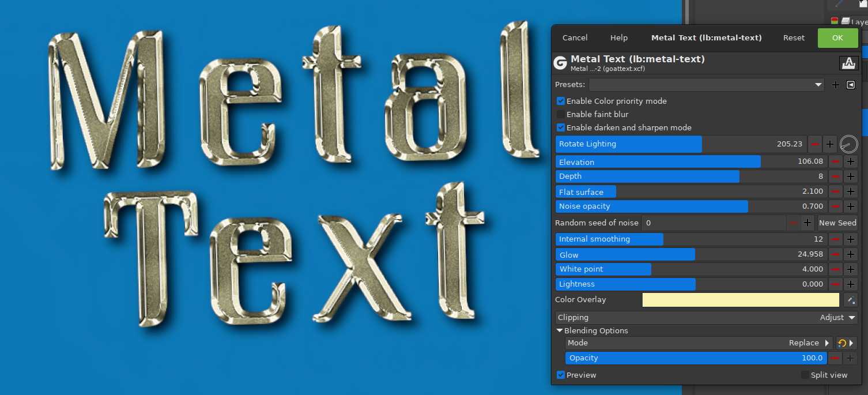Decrease Internal smoothing value
Image resolution: width=868 pixels, height=395 pixels.
pyautogui.click(x=835, y=239)
